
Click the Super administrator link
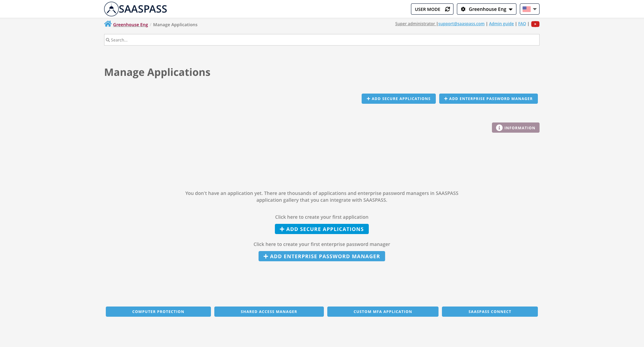pyautogui.click(x=415, y=23)
